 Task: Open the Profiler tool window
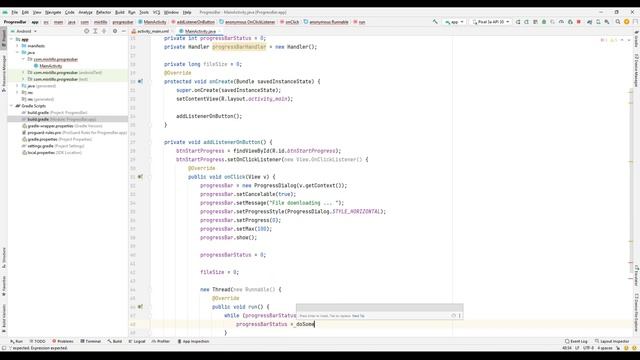[x=161, y=341]
